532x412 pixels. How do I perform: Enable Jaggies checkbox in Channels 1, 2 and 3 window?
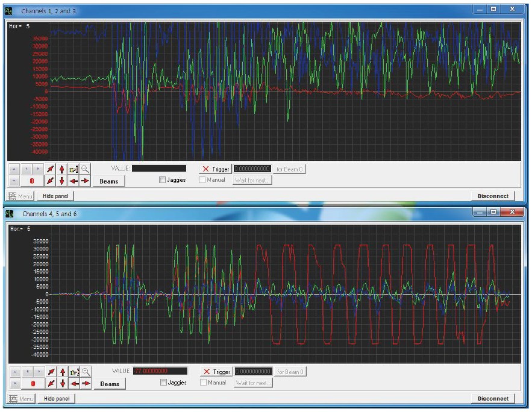tap(162, 179)
